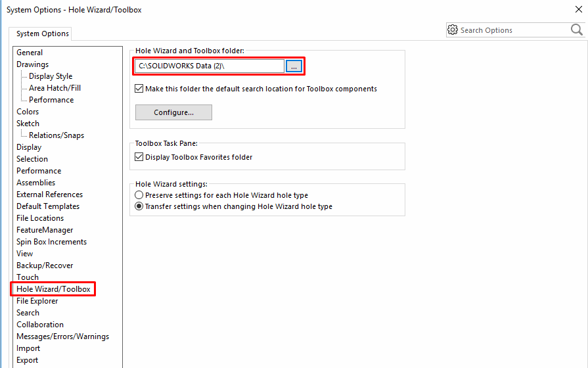Close the System Options dialog
The image size is (588, 368).
tap(579, 9)
